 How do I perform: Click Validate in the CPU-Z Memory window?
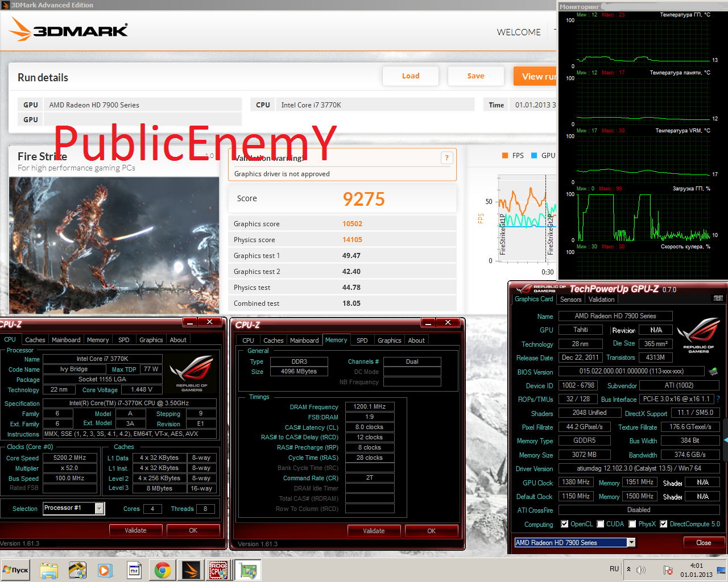click(x=374, y=531)
